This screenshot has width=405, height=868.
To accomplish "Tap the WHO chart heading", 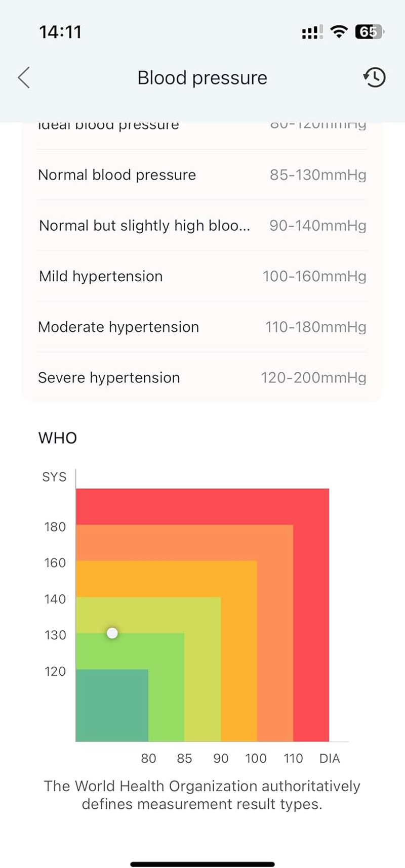I will (x=58, y=438).
